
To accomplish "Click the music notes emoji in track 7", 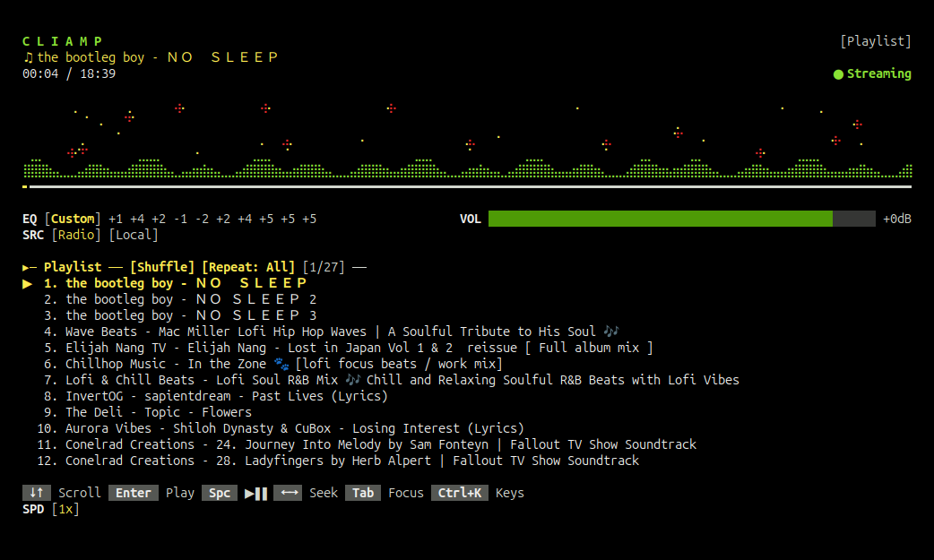I will (x=352, y=380).
